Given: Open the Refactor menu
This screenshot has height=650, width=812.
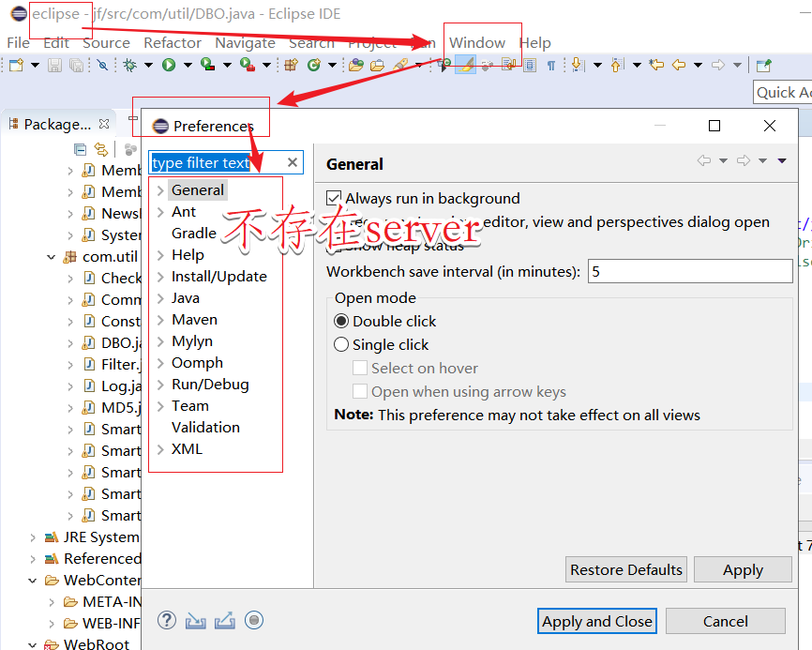Looking at the screenshot, I should (173, 43).
